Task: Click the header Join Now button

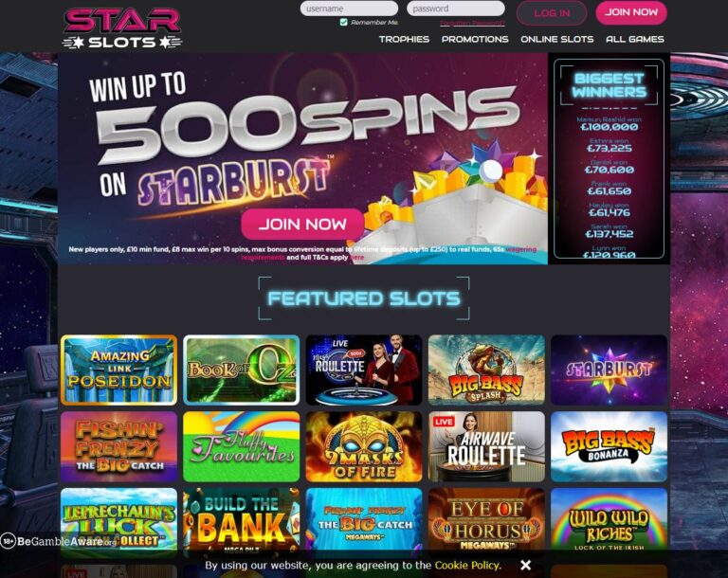Action: point(631,12)
